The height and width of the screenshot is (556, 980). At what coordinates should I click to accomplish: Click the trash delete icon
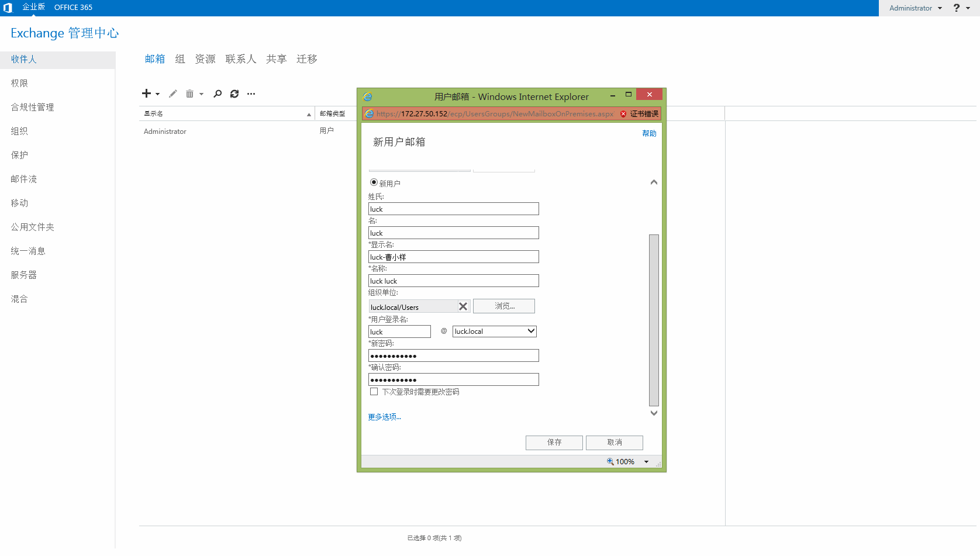(x=189, y=94)
